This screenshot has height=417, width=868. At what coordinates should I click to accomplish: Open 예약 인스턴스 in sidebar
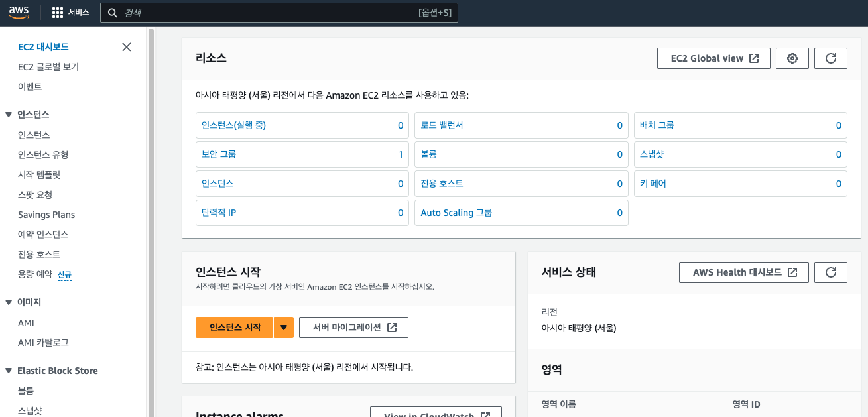coord(43,235)
